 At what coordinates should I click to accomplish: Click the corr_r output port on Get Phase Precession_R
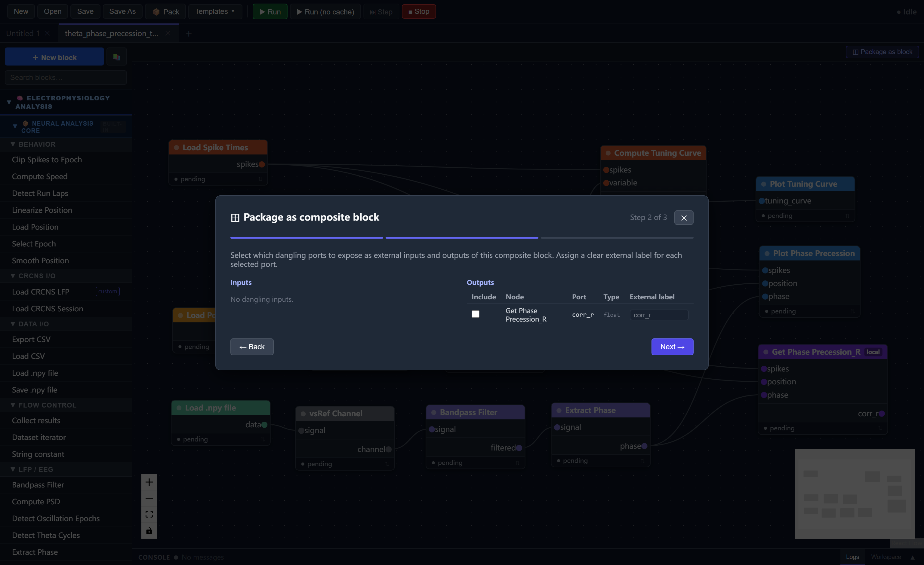coord(882,414)
